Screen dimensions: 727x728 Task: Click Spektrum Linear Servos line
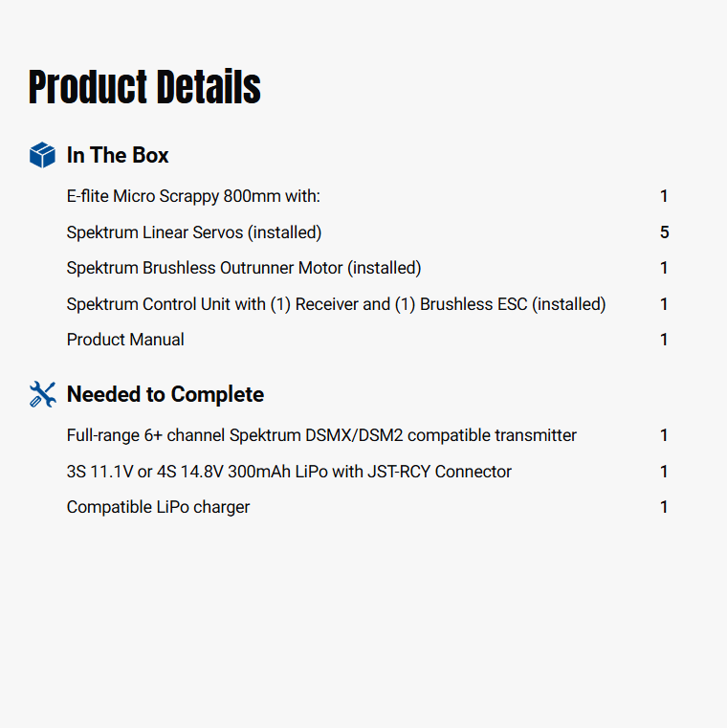point(194,232)
